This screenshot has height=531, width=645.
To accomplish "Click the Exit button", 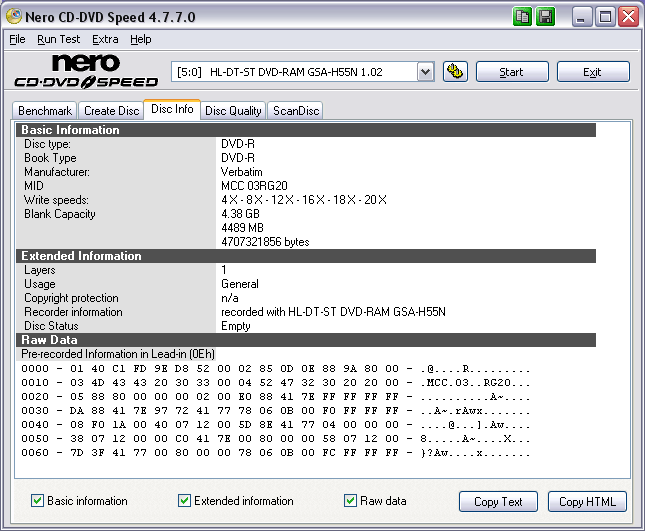I will [593, 72].
